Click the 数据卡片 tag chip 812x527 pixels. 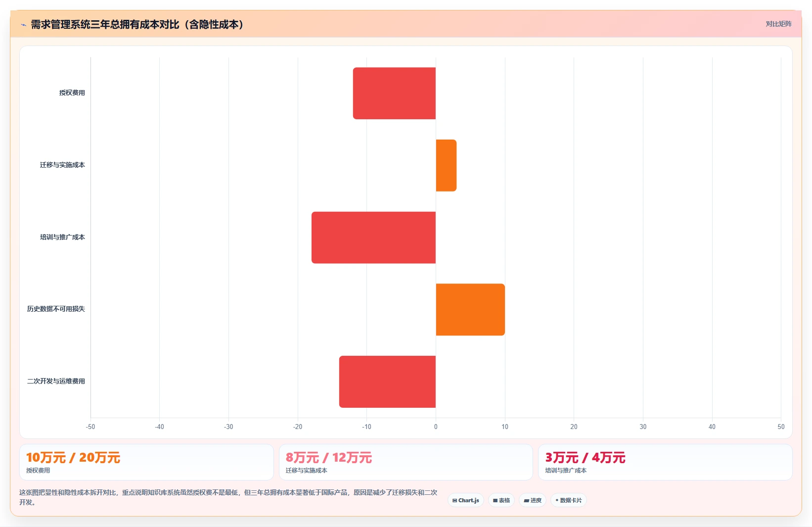click(x=569, y=500)
